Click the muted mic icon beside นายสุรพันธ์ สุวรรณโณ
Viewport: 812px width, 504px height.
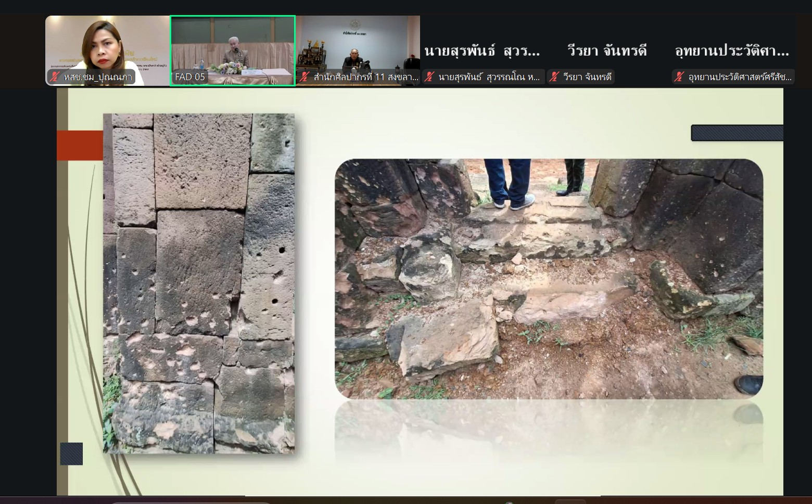[429, 77]
